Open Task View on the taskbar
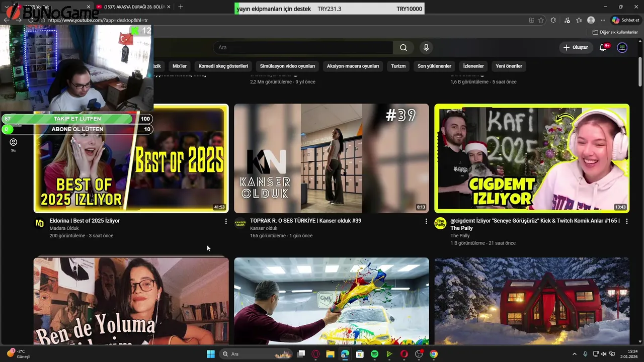The height and width of the screenshot is (362, 644). 301,354
